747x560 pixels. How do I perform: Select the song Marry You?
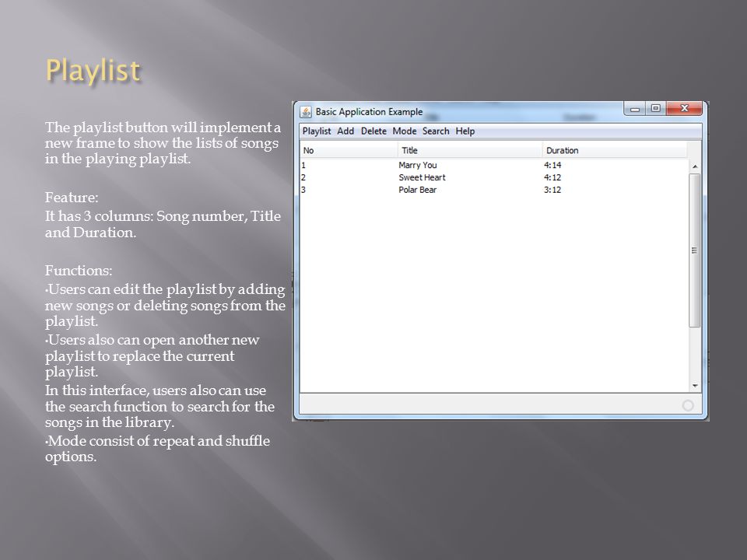coord(417,165)
